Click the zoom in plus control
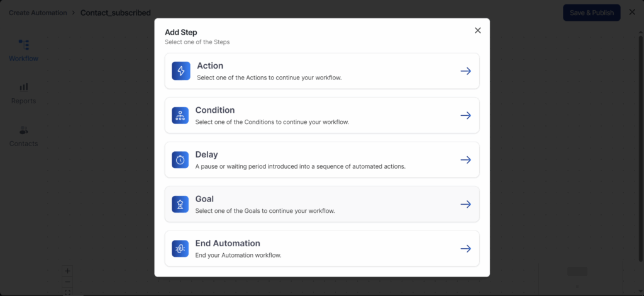 click(x=67, y=271)
